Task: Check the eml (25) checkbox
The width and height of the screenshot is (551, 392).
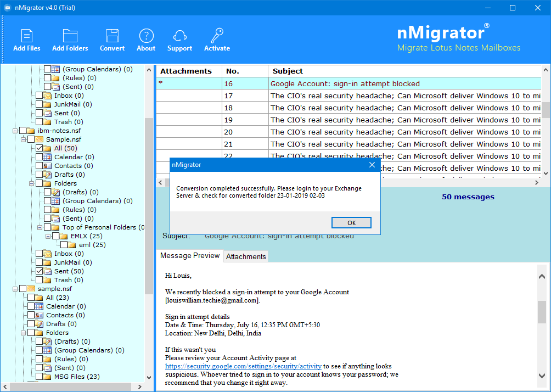Action: click(x=64, y=245)
